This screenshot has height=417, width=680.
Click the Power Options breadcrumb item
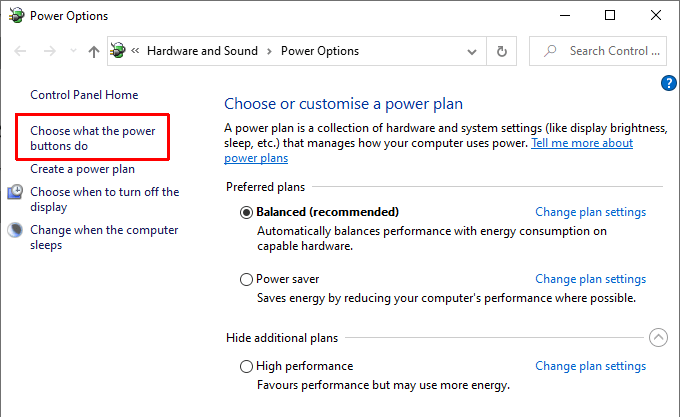click(x=318, y=51)
